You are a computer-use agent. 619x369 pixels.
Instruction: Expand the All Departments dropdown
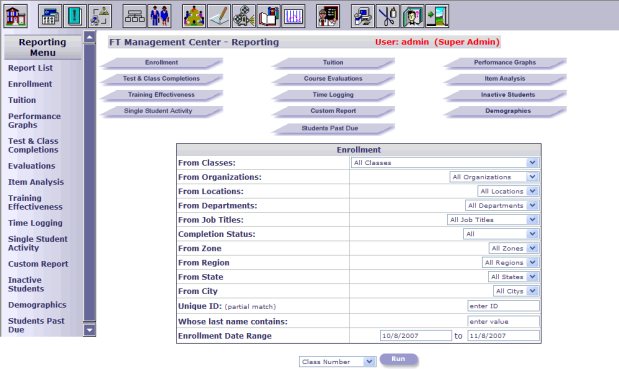point(502,205)
